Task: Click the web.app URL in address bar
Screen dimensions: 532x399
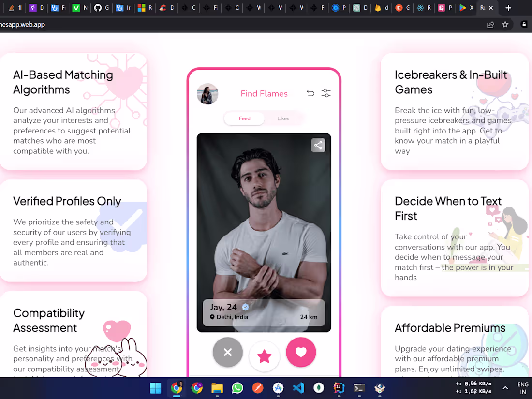Action: tap(22, 25)
